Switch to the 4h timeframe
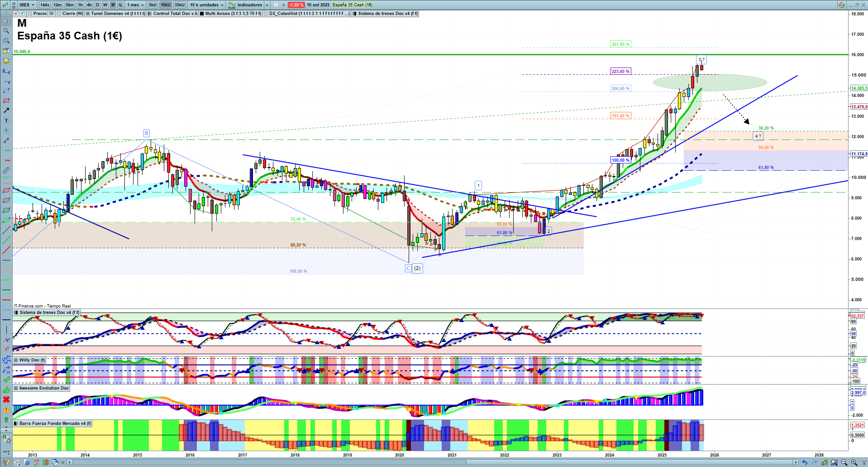Image resolution: width=868 pixels, height=467 pixels. (x=89, y=5)
